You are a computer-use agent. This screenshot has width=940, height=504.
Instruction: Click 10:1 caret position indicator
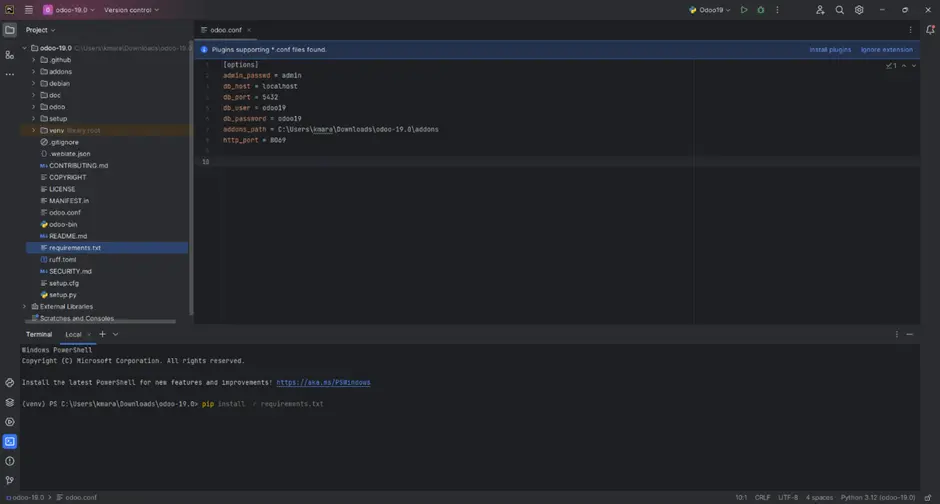(741, 497)
